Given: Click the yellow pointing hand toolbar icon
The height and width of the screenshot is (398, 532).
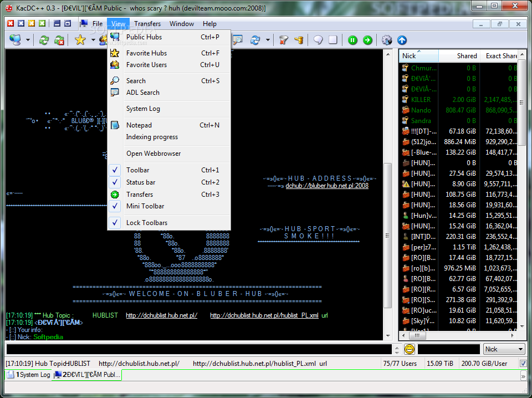Looking at the screenshot, I should click(299, 40).
